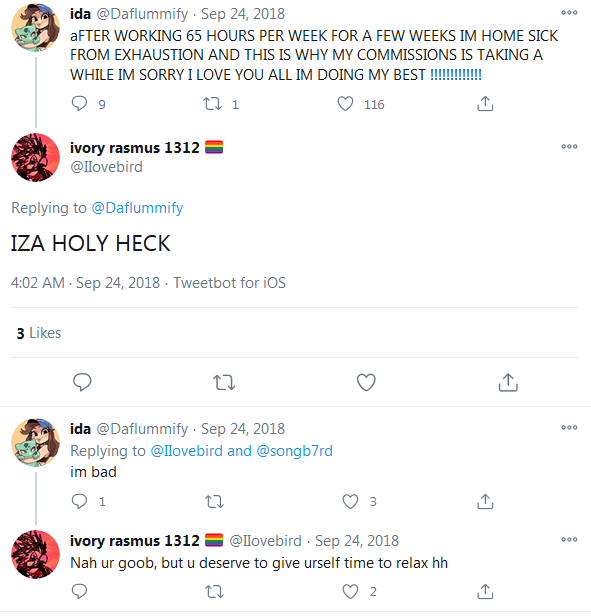The image size is (591, 616).
Task: Retweet ida's 65 hours per week tweet
Action: [212, 104]
